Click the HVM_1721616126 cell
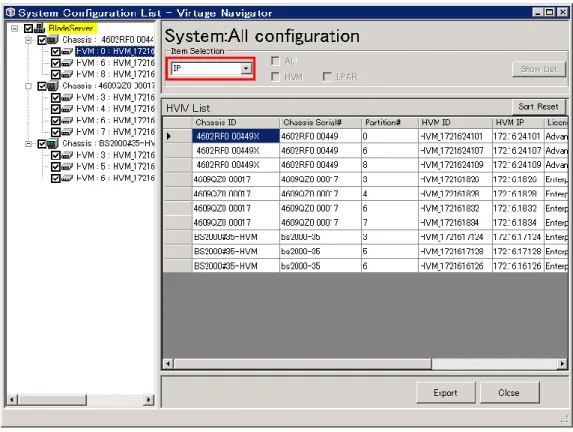This screenshot has height=432, width=573. point(455,266)
